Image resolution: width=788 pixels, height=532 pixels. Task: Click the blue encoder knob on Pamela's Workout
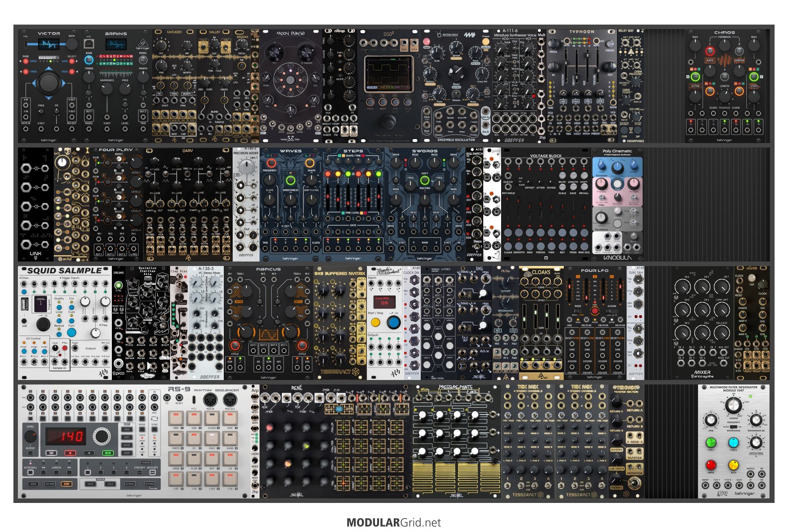pyautogui.click(x=394, y=322)
